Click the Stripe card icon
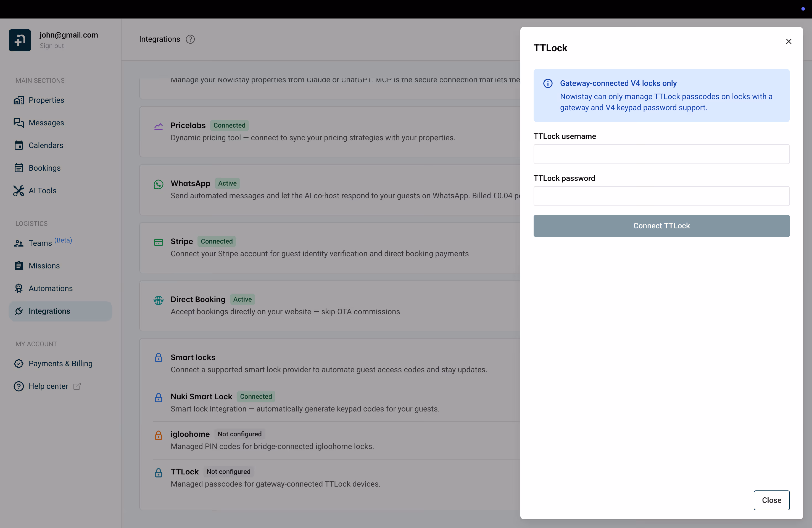812x528 pixels. (x=158, y=242)
